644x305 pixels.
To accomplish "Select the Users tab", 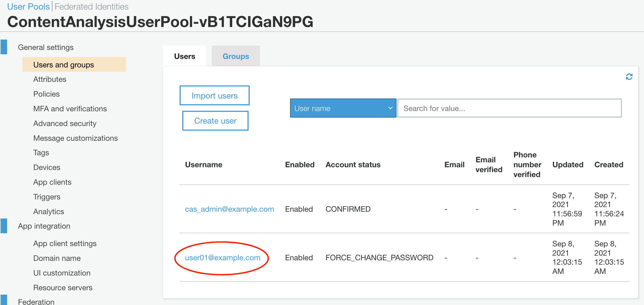I will [x=184, y=56].
